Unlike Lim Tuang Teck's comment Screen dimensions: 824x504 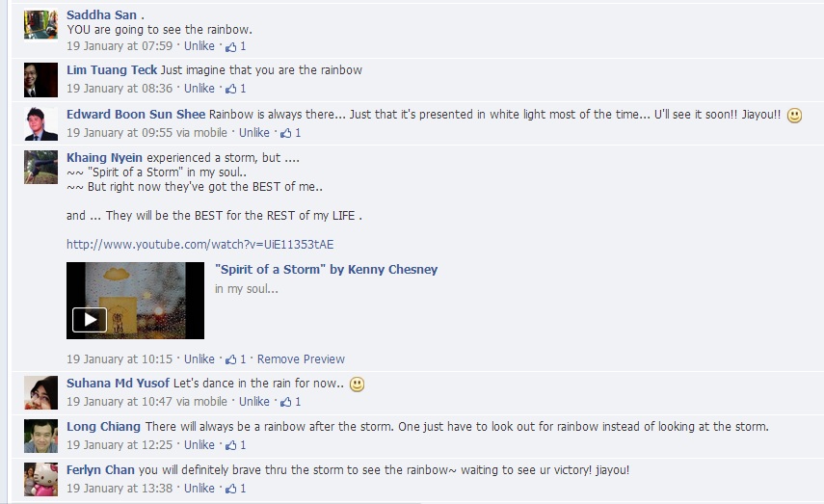click(x=199, y=89)
